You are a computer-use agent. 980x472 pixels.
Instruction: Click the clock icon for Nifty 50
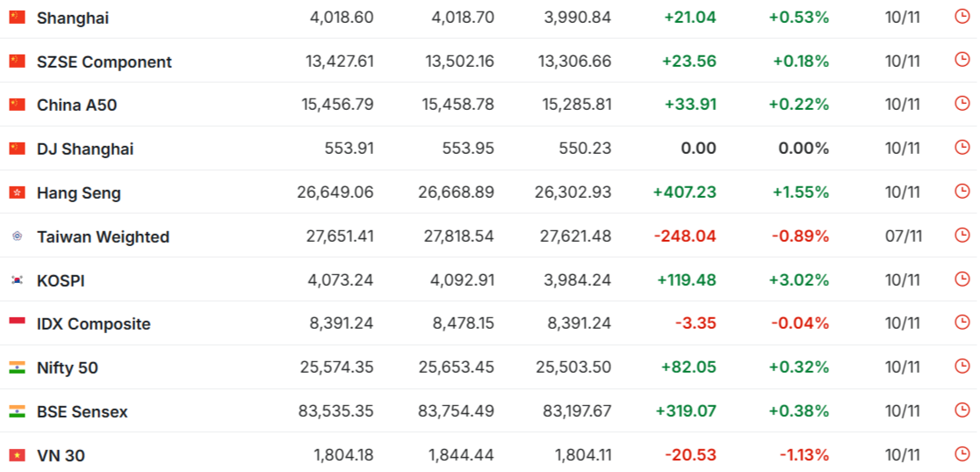(962, 366)
